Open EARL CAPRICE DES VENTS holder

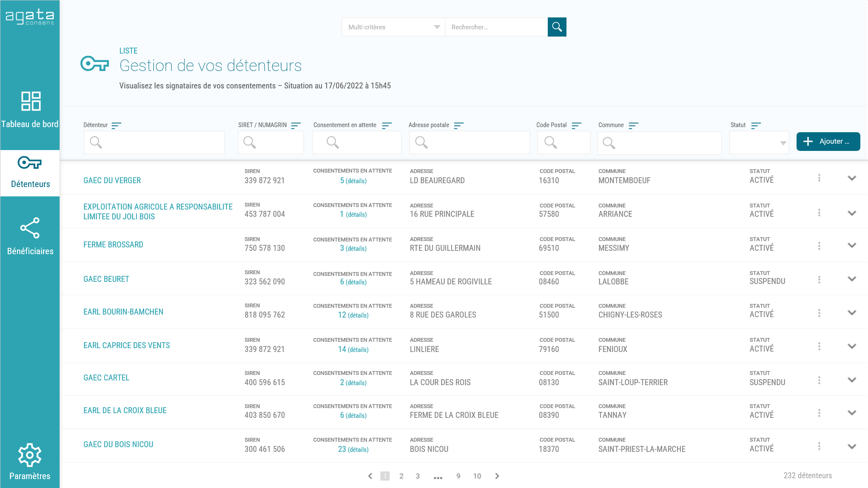tap(126, 346)
